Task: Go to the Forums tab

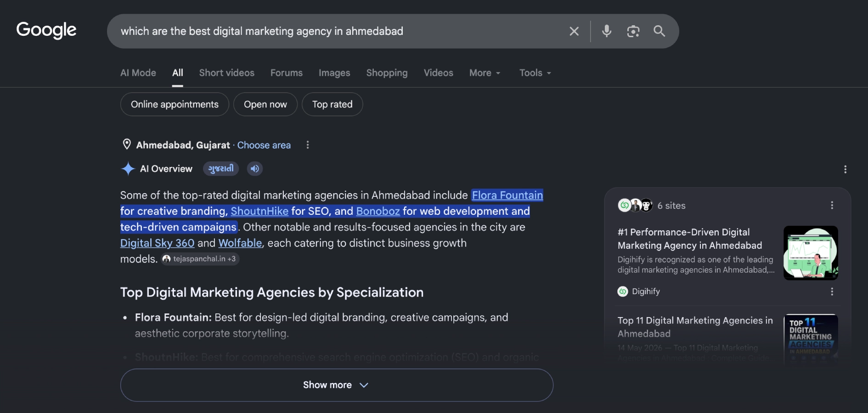Action: pyautogui.click(x=287, y=73)
